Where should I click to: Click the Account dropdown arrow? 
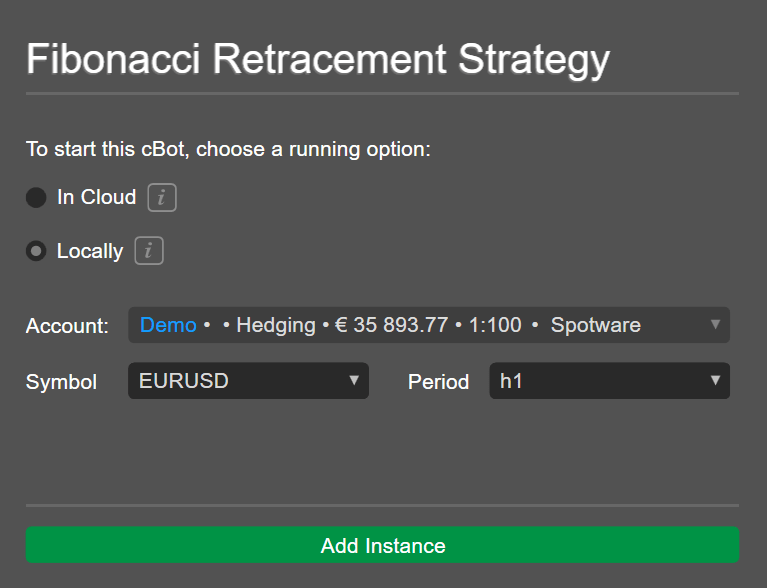(x=715, y=324)
